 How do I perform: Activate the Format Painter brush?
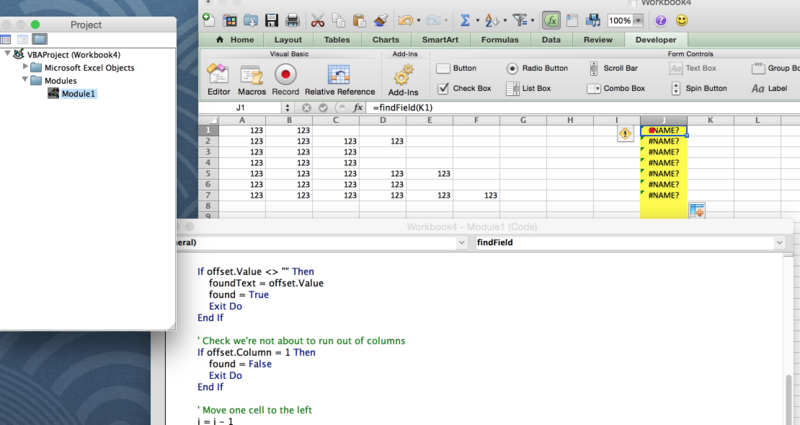(380, 20)
